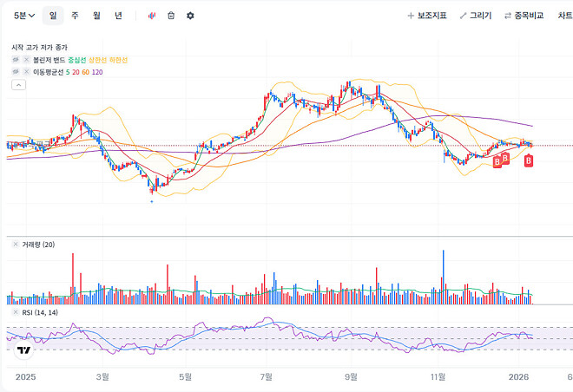Screen dimensions: 573x392
Task: Switch to the 년 yearly timeframe
Action: point(118,16)
